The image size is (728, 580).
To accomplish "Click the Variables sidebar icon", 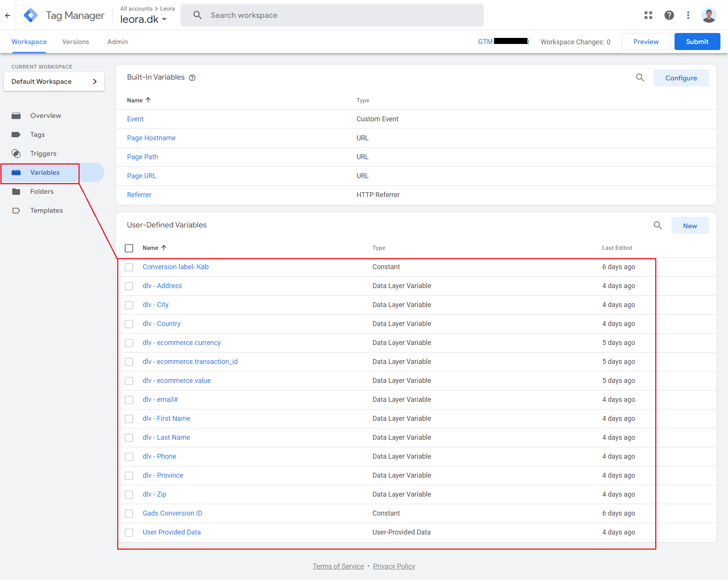I will [x=16, y=172].
